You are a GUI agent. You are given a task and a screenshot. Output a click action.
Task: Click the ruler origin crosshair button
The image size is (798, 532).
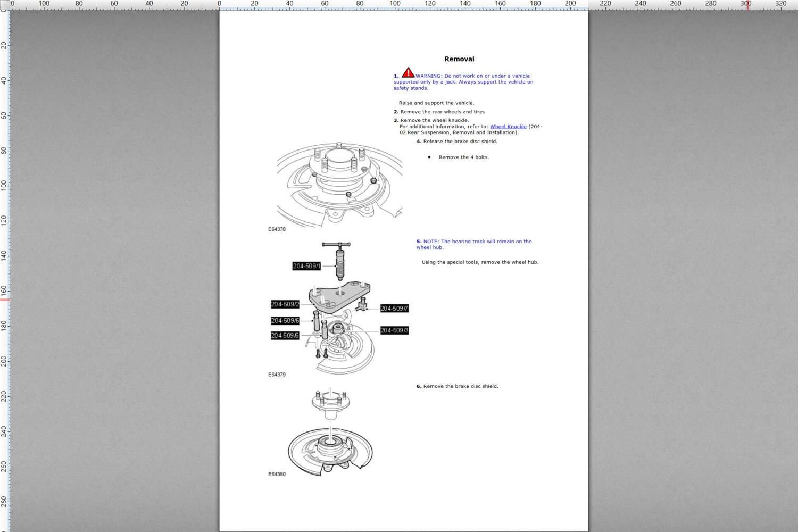(4, 4)
